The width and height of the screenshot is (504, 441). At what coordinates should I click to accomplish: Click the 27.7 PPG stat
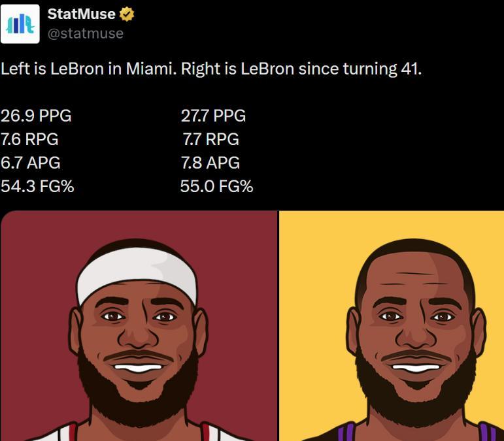(x=213, y=116)
